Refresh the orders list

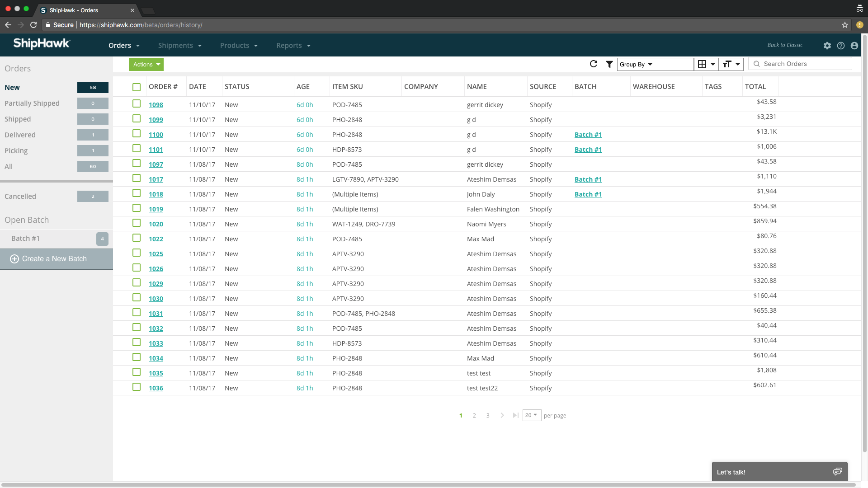point(594,64)
